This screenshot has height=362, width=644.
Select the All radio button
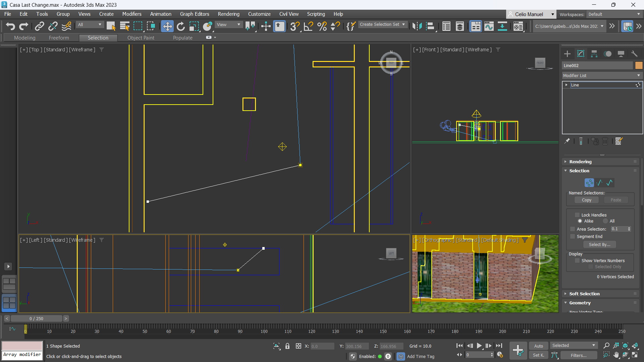605,221
